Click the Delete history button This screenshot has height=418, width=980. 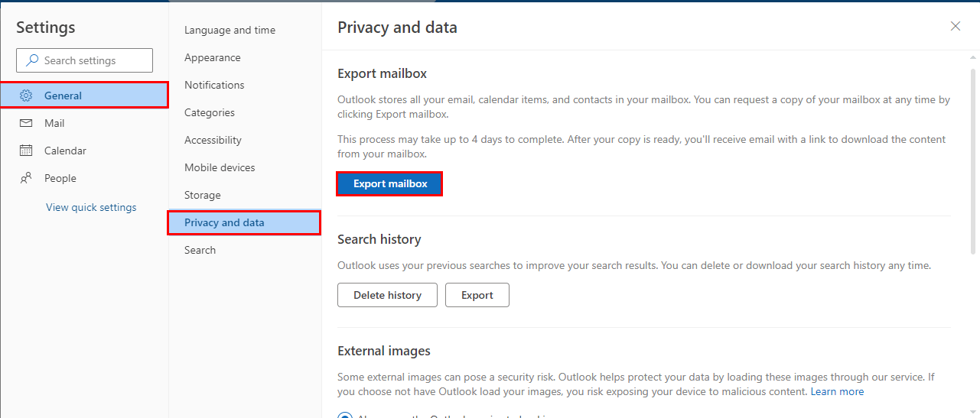pos(387,295)
